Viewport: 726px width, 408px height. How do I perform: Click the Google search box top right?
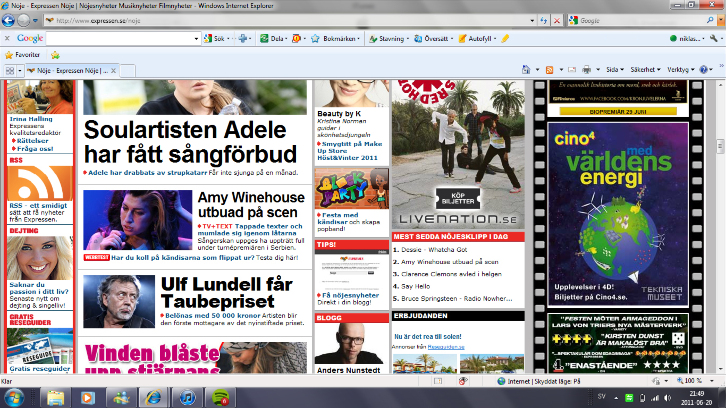[642, 20]
